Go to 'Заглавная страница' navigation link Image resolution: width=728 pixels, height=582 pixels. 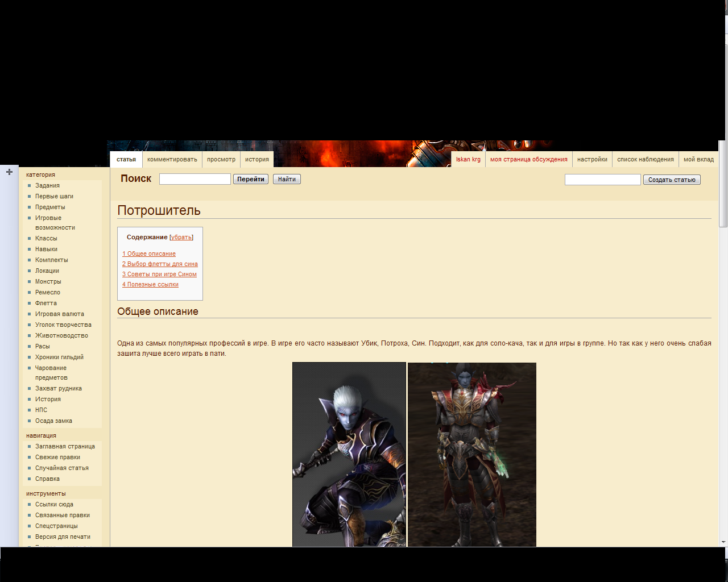pyautogui.click(x=65, y=446)
